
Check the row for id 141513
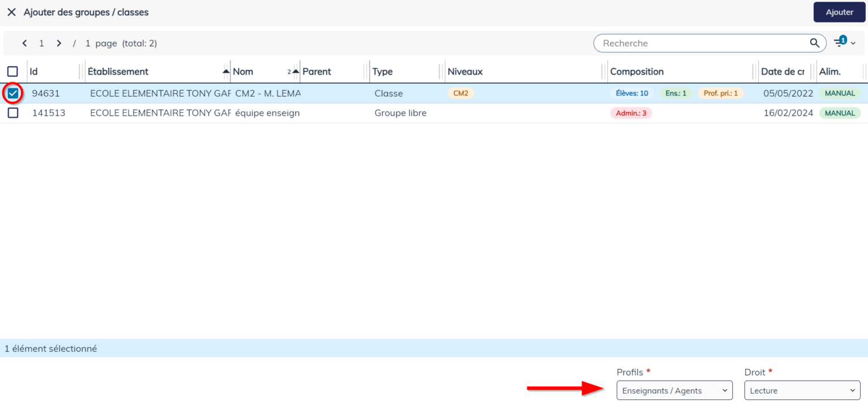(x=12, y=112)
